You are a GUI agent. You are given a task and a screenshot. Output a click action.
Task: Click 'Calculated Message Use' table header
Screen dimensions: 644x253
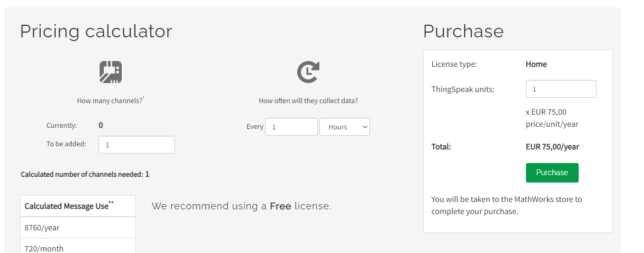78,206
